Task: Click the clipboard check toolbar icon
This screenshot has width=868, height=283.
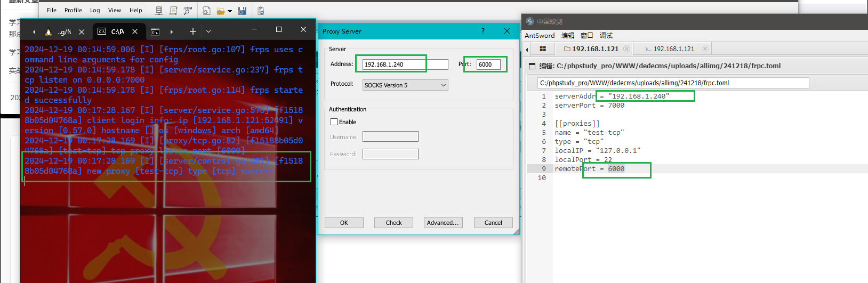Action: click(x=261, y=11)
